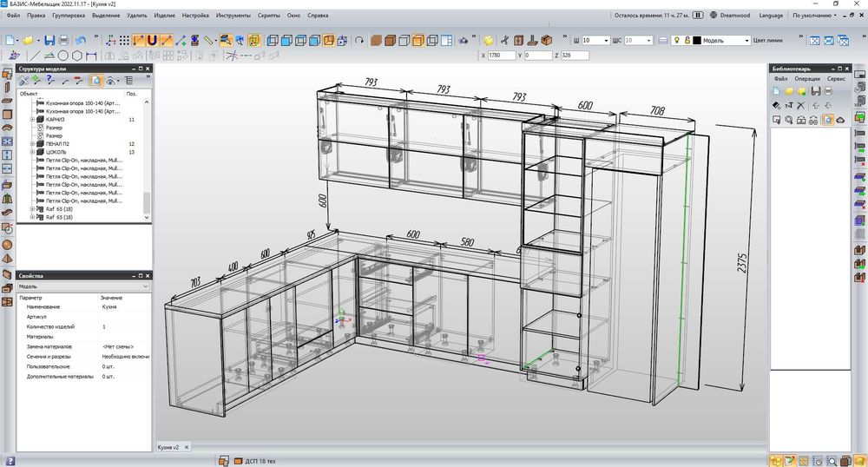Click the X coordinate input field
868x467 pixels.
(x=502, y=55)
